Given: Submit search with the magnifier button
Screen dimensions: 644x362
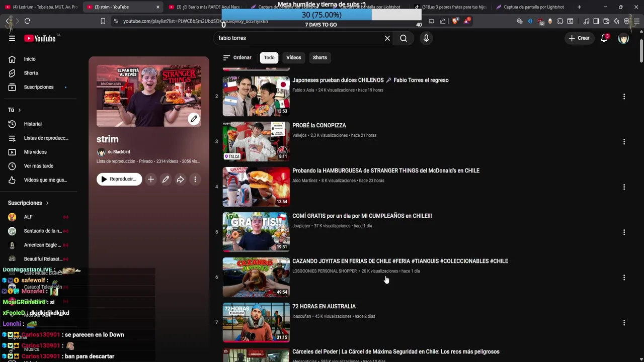Looking at the screenshot, I should [x=404, y=38].
